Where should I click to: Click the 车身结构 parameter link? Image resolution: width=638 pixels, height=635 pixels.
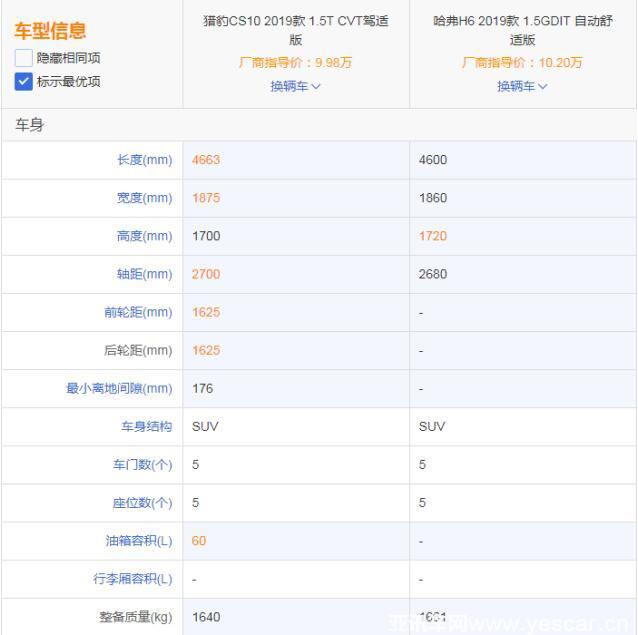point(146,426)
